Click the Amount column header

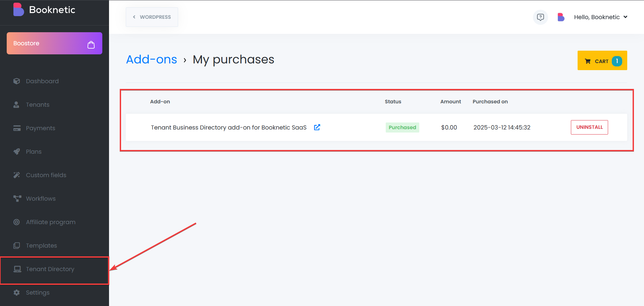[x=450, y=102]
